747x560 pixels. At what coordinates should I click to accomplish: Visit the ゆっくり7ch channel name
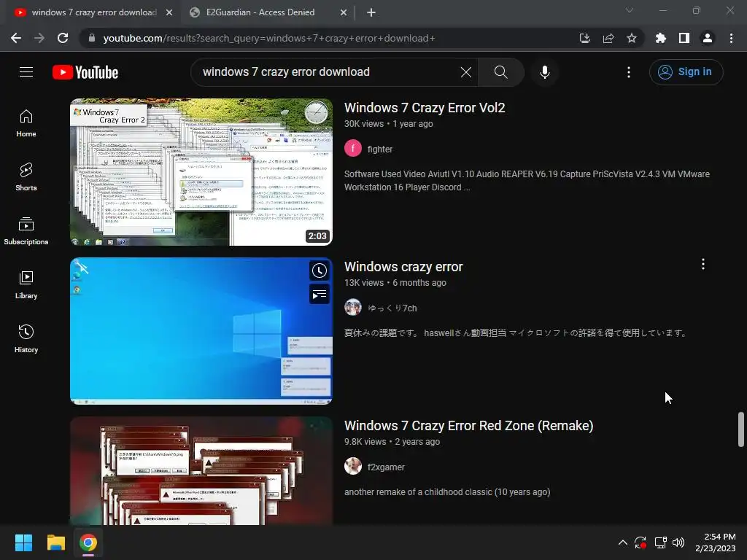click(x=392, y=308)
